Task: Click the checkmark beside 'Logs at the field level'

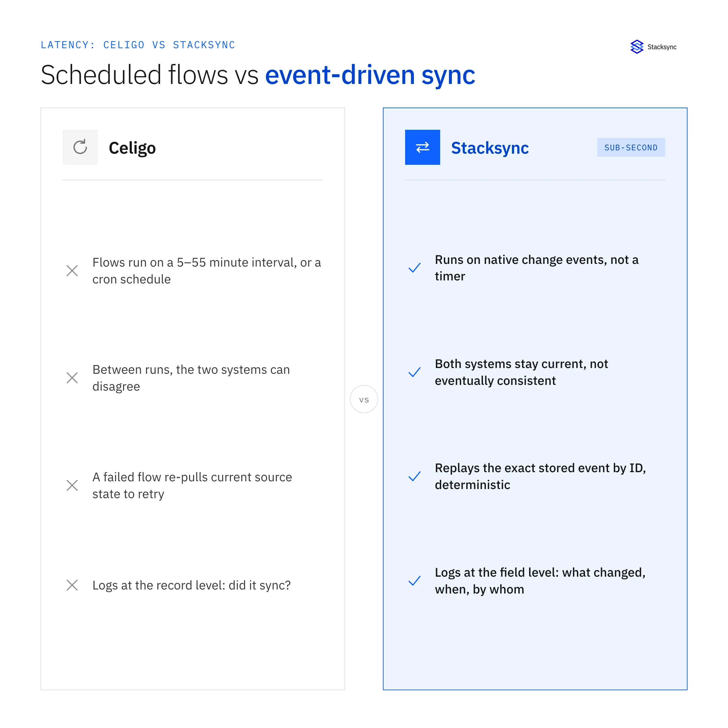Action: pos(415,581)
